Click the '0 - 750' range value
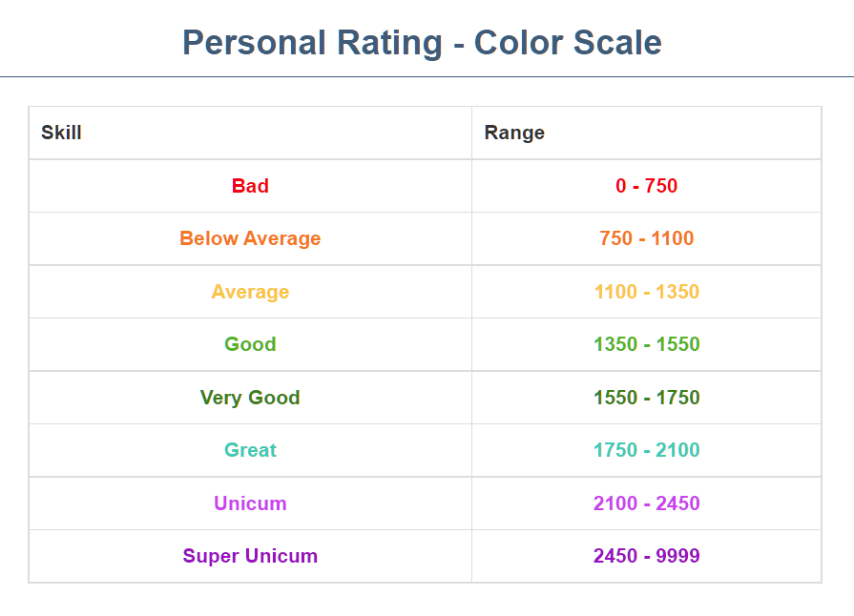 646,186
